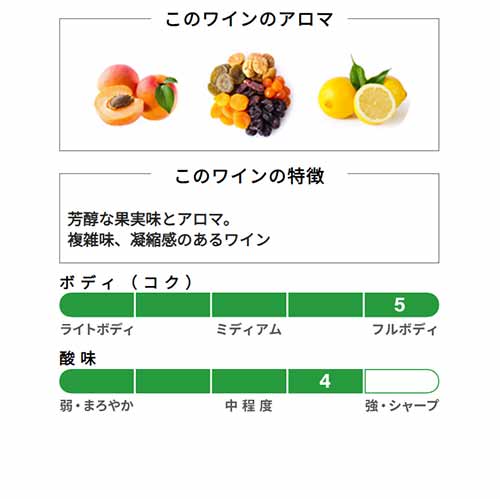Viewport: 500px width, 499px height.
Task: Select the first body bar segment
Action: click(x=97, y=305)
